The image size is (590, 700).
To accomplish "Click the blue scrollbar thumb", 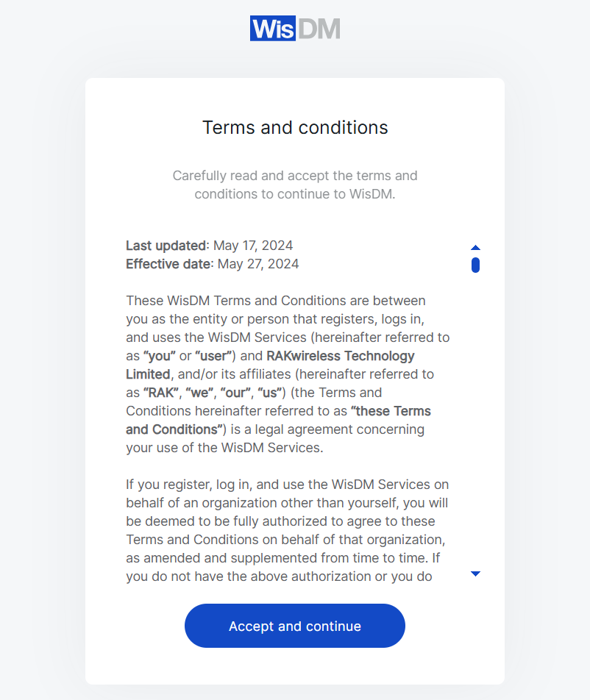I will tap(476, 264).
